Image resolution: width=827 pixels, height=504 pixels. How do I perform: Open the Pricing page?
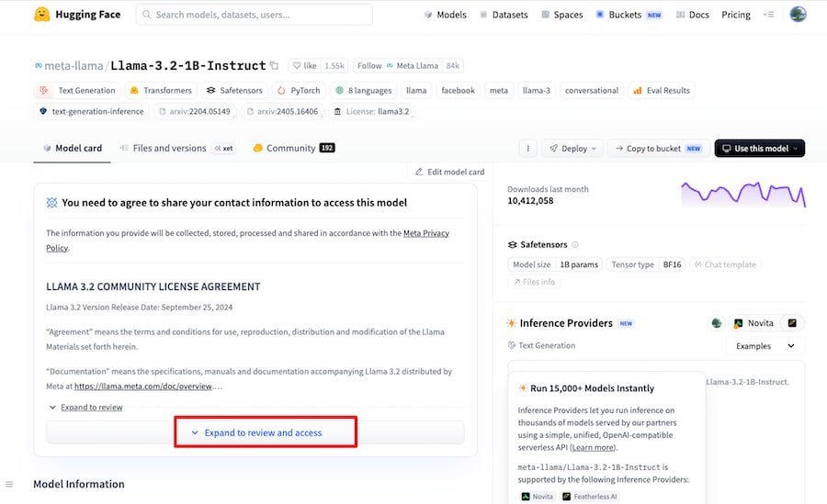[x=736, y=15]
